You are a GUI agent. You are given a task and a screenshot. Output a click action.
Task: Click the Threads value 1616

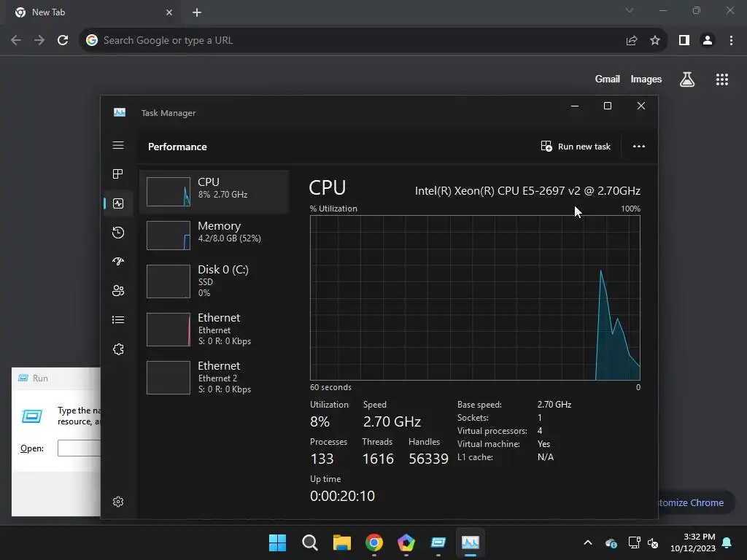point(378,459)
